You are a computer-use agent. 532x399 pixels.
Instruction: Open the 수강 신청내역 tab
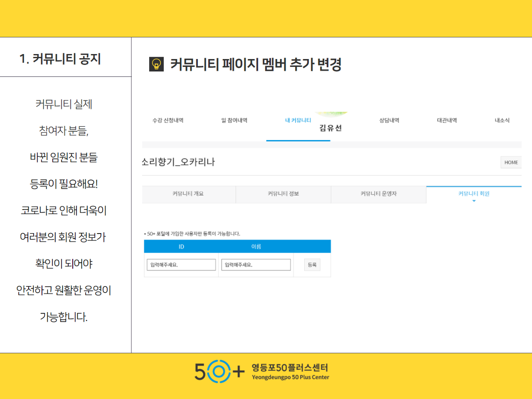(168, 120)
